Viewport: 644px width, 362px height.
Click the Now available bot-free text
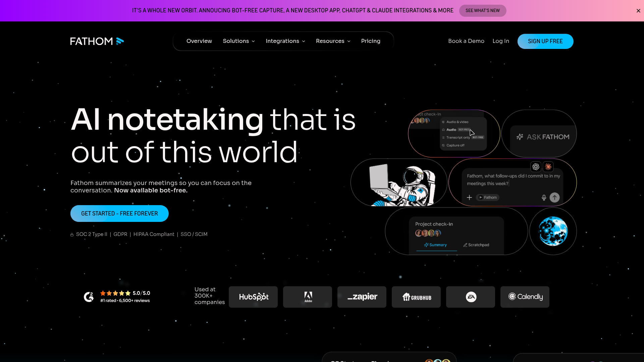tap(151, 190)
